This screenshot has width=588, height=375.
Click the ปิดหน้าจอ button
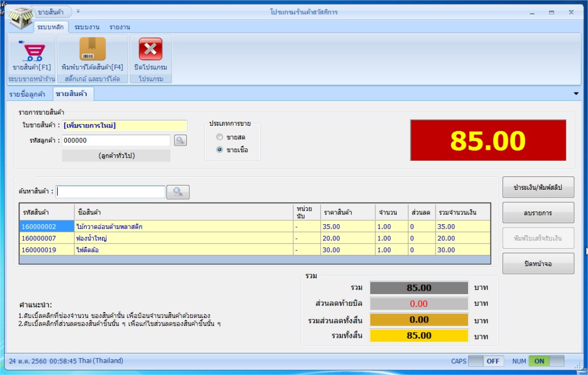pos(538,263)
